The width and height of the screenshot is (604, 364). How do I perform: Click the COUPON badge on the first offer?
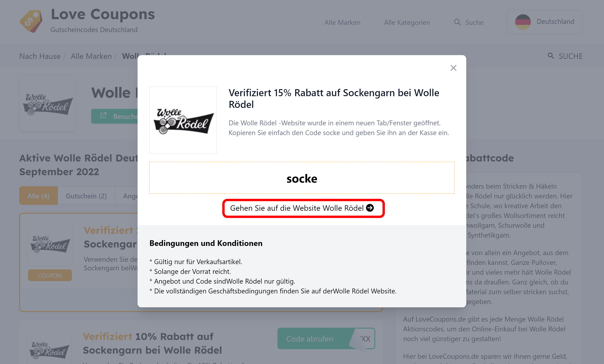(50, 275)
